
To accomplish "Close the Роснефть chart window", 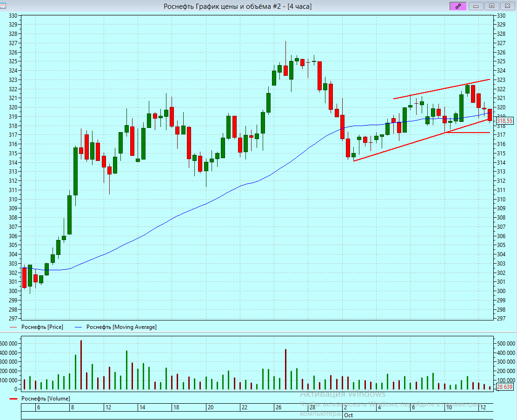I will 507,6.
